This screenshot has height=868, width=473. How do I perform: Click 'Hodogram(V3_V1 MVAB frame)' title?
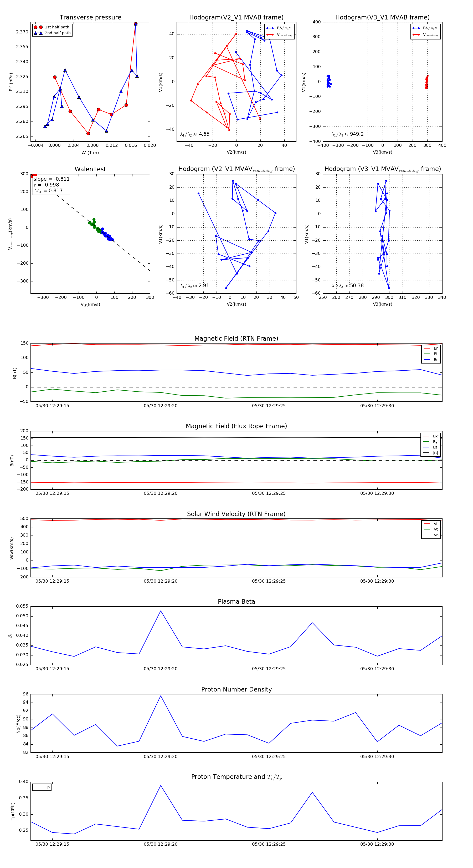click(382, 18)
